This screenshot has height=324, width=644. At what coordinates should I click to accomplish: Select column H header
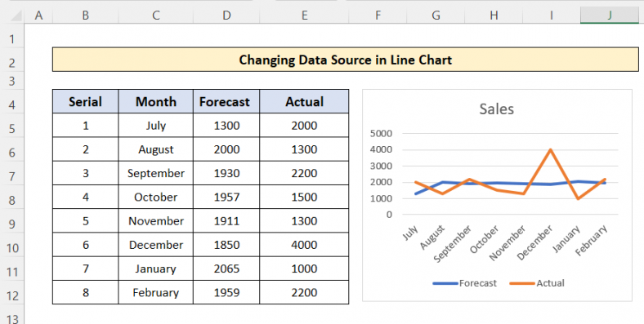(494, 16)
